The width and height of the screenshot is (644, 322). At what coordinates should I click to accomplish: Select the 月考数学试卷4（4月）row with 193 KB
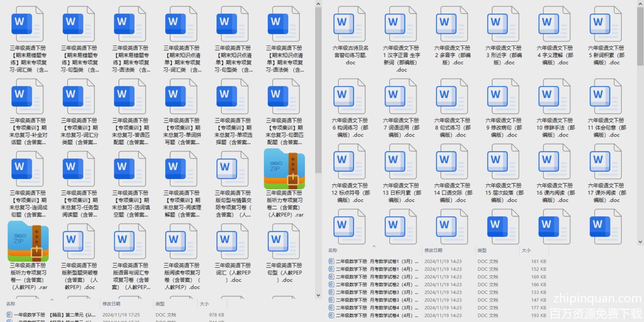coord(374,316)
